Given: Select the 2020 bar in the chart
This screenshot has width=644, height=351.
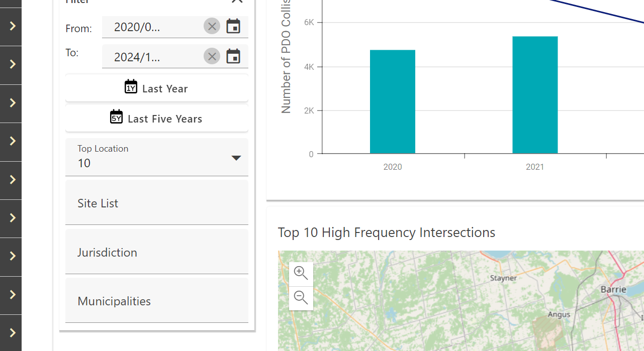Looking at the screenshot, I should click(393, 102).
